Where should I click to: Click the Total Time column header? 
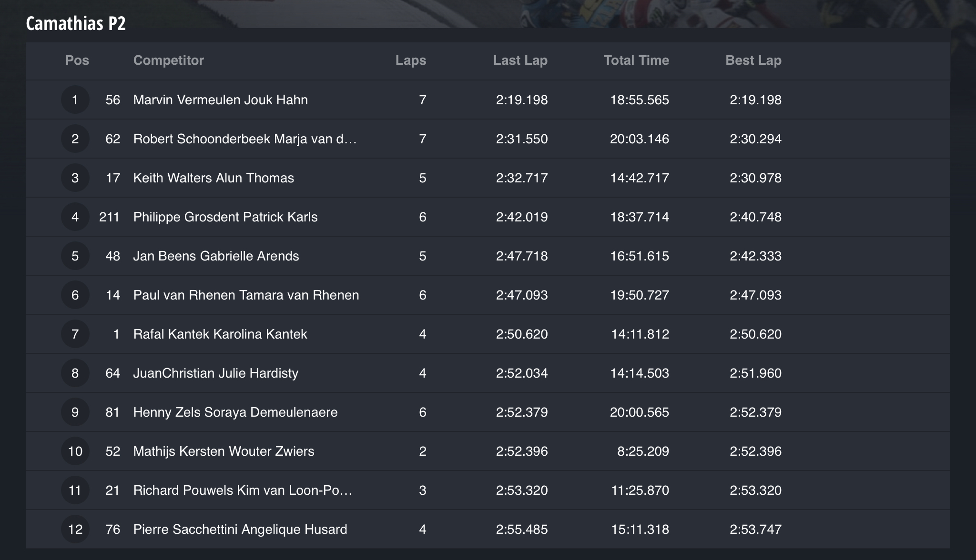click(x=636, y=60)
